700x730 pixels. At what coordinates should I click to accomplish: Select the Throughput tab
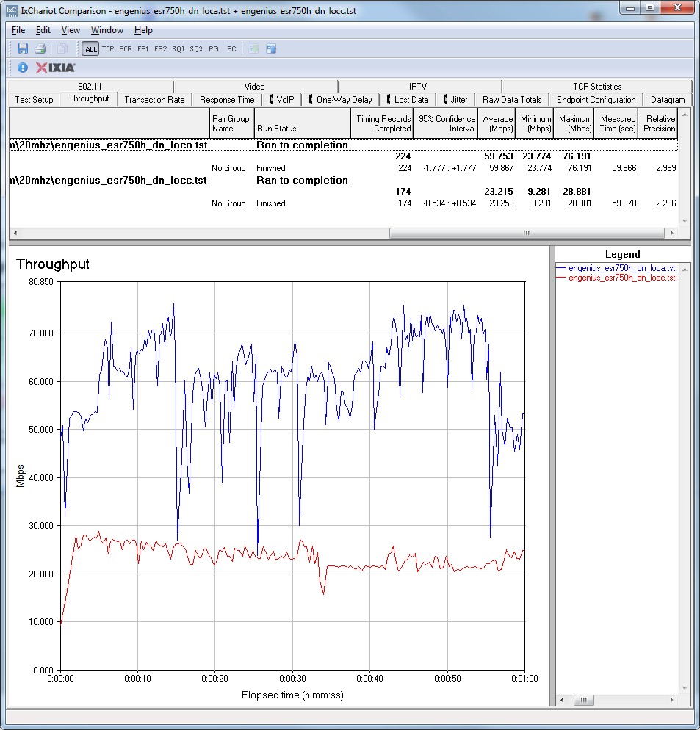point(88,98)
